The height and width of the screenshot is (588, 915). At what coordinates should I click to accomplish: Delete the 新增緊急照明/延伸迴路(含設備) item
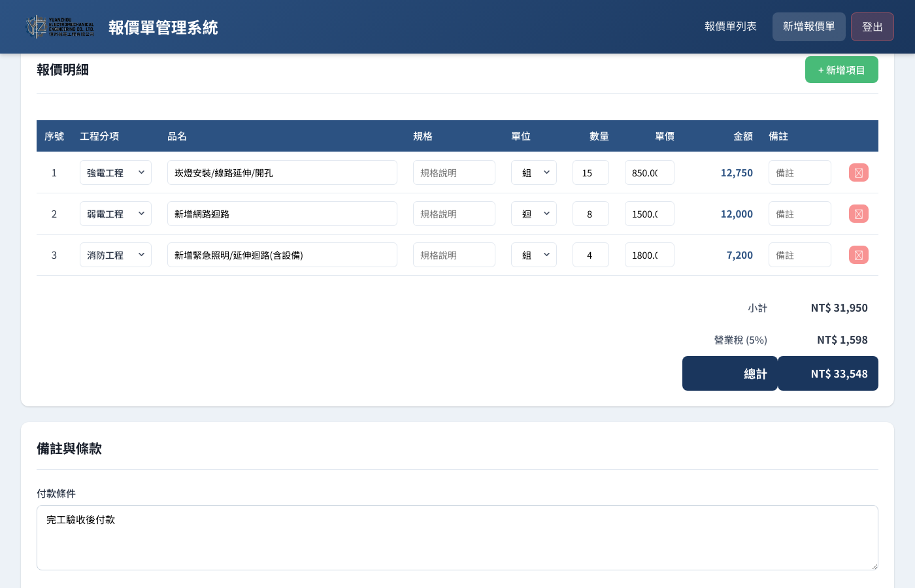click(858, 255)
